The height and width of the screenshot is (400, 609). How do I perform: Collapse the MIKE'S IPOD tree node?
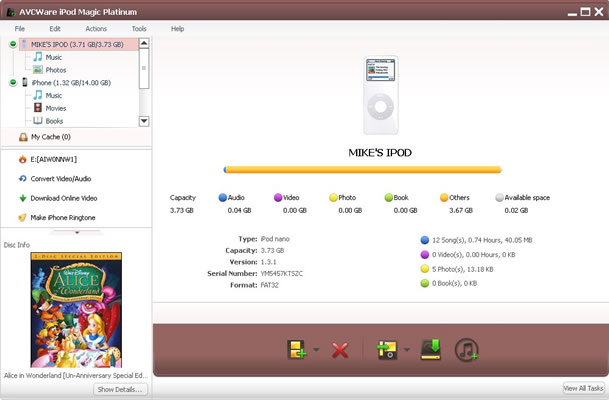point(13,44)
